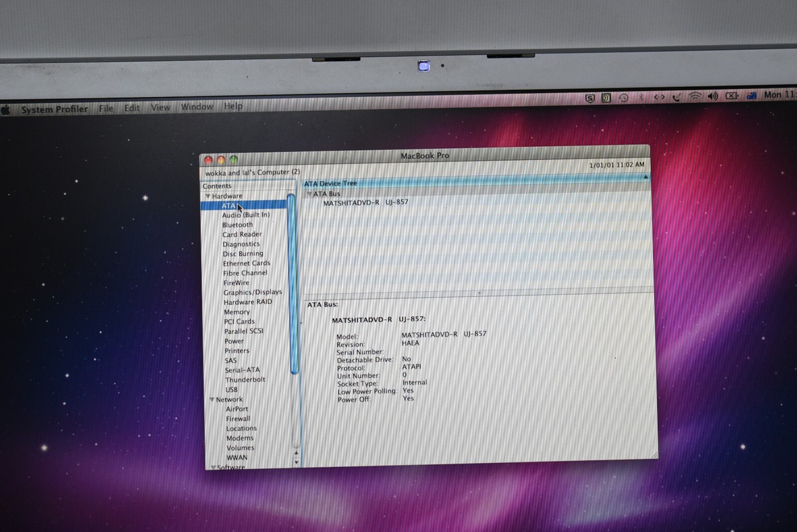Collapse the Network section

coord(212,400)
